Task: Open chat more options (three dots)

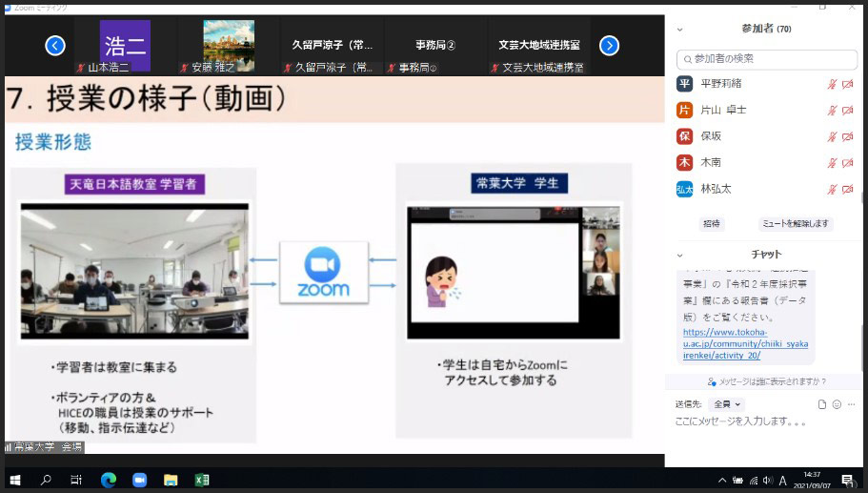Action: click(851, 404)
